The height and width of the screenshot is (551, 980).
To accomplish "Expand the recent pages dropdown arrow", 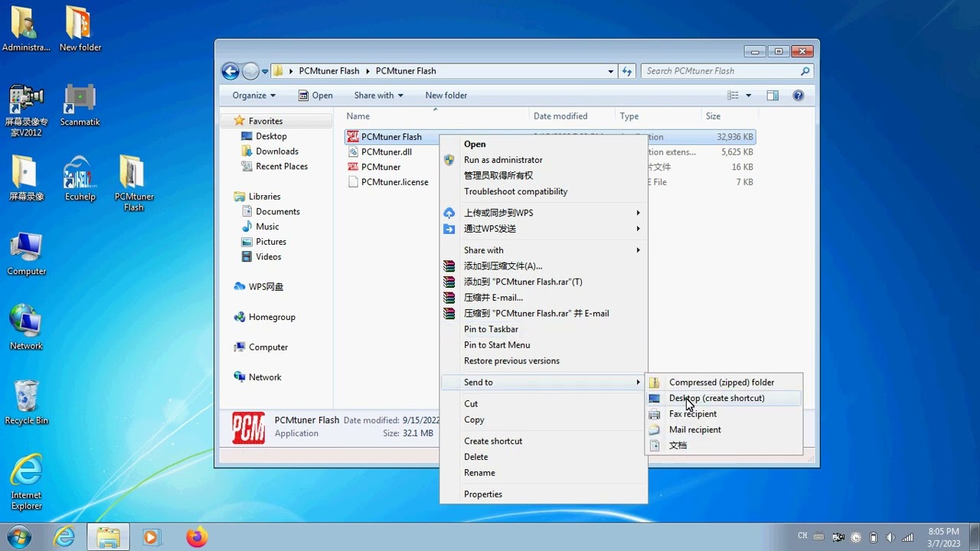I will coord(265,71).
